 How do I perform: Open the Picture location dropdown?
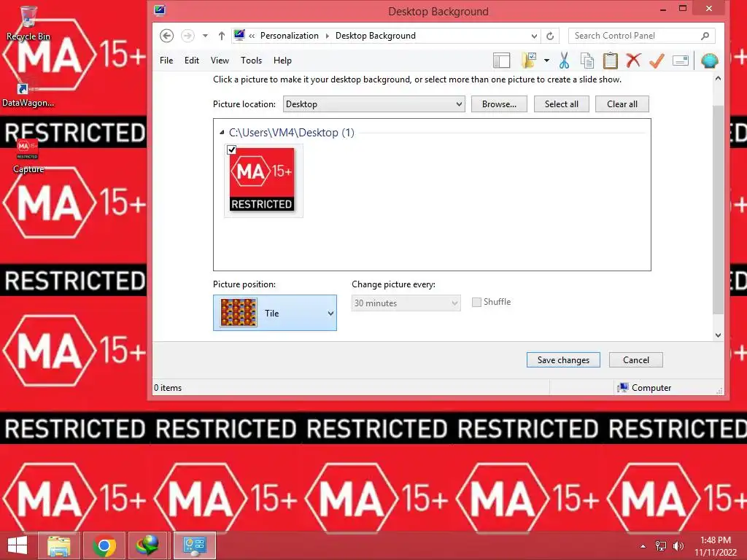374,104
